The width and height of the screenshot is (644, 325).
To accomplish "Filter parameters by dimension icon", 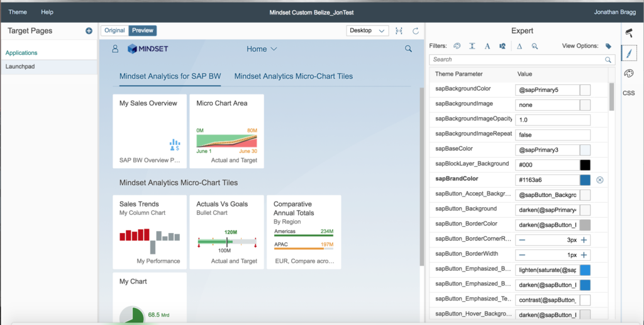I will [472, 46].
